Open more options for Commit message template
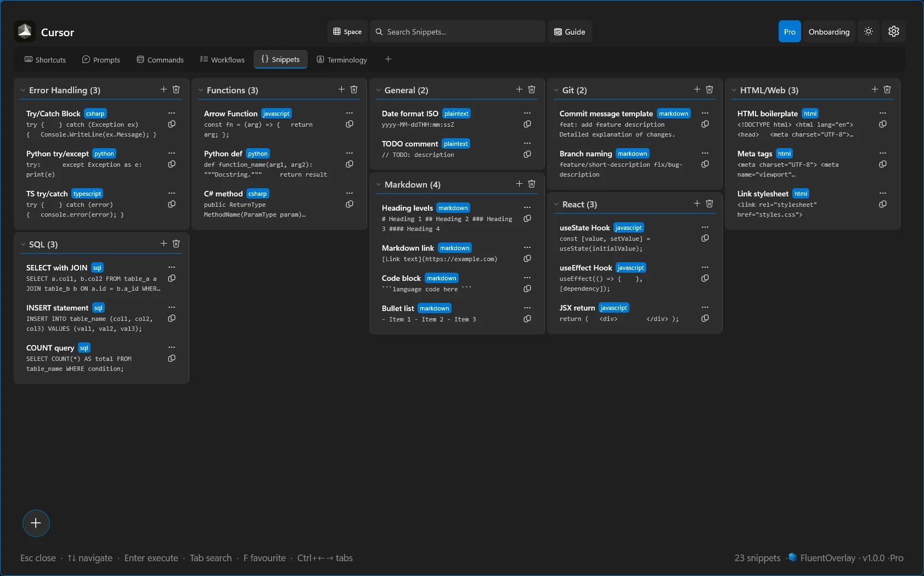 pos(705,113)
